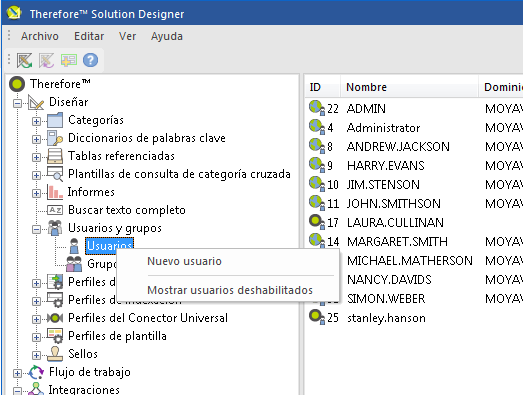Click the greyed Disconnect toolbar icon
Image resolution: width=523 pixels, height=395 pixels.
tap(46, 60)
